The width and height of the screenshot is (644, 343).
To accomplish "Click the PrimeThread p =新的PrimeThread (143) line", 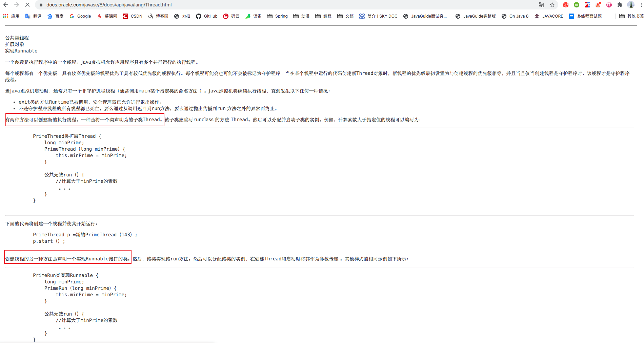I will coord(85,235).
